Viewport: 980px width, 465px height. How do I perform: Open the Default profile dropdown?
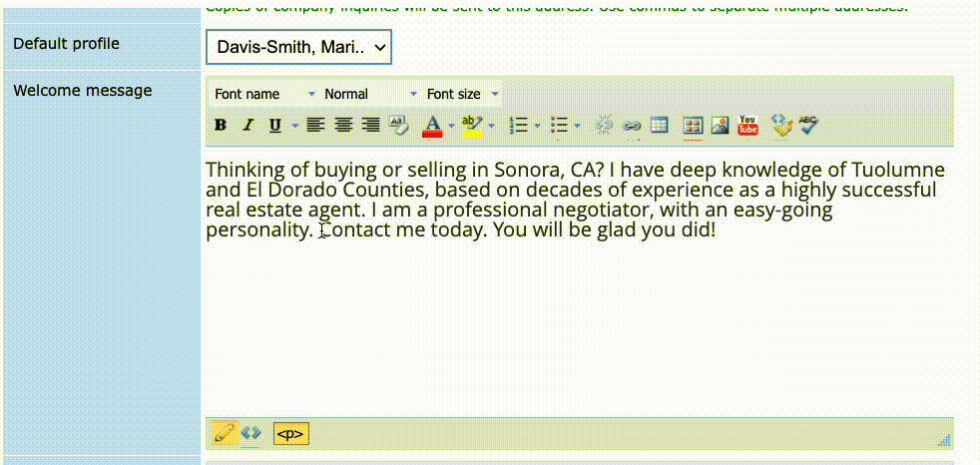(x=298, y=47)
